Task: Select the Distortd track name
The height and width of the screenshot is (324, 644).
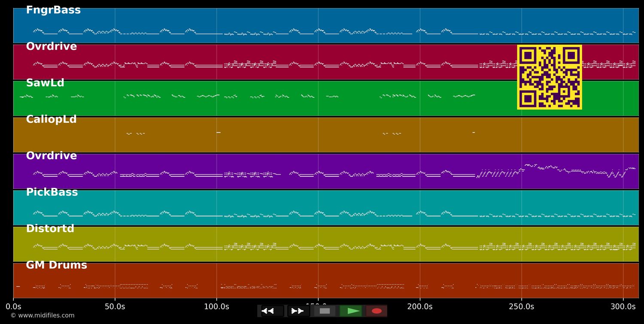Action: click(50, 228)
